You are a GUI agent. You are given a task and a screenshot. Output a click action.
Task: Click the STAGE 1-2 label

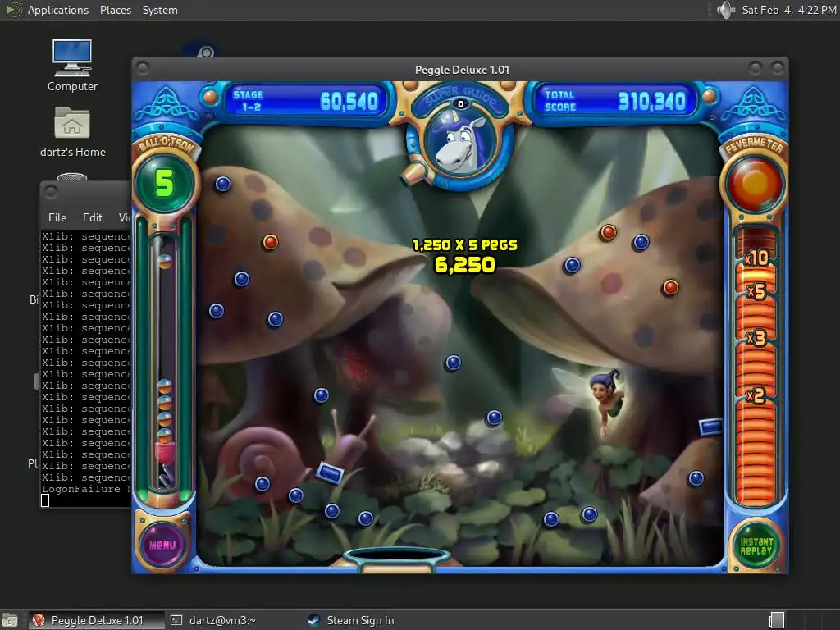pyautogui.click(x=248, y=101)
